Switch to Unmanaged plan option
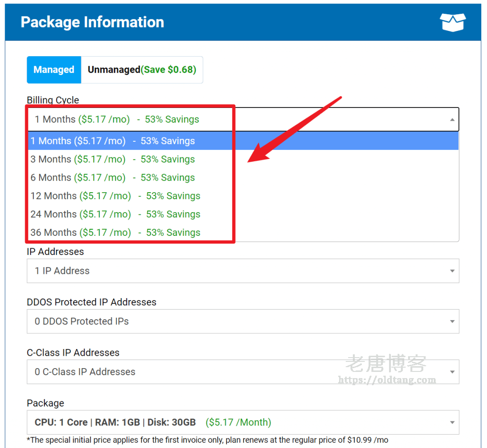Viewport: 487px width, 448px height. (142, 70)
